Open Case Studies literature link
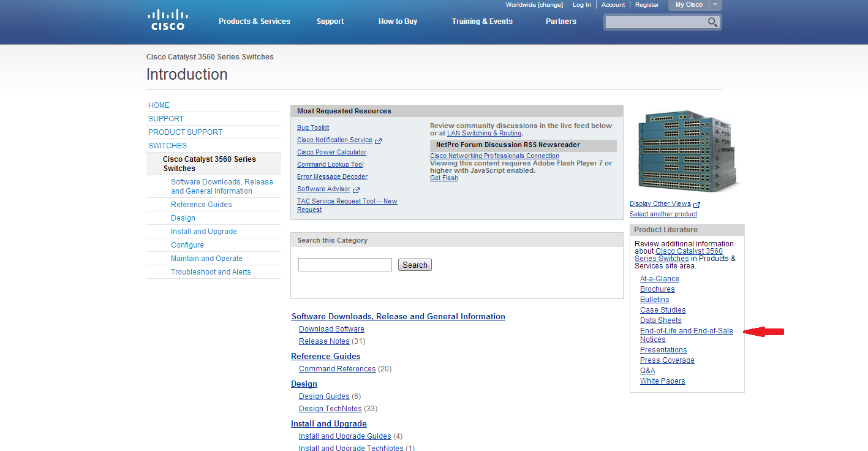 [663, 310]
